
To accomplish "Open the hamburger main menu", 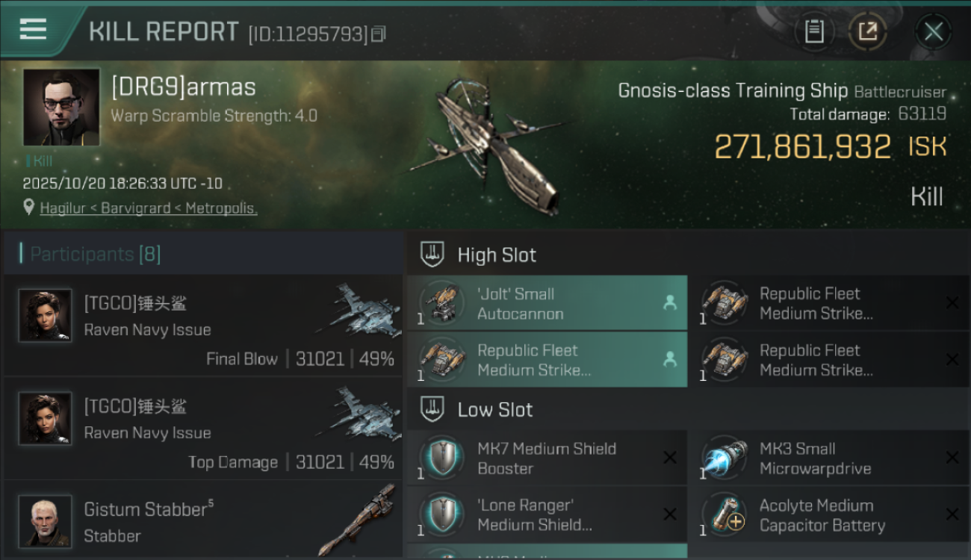I will click(x=33, y=30).
